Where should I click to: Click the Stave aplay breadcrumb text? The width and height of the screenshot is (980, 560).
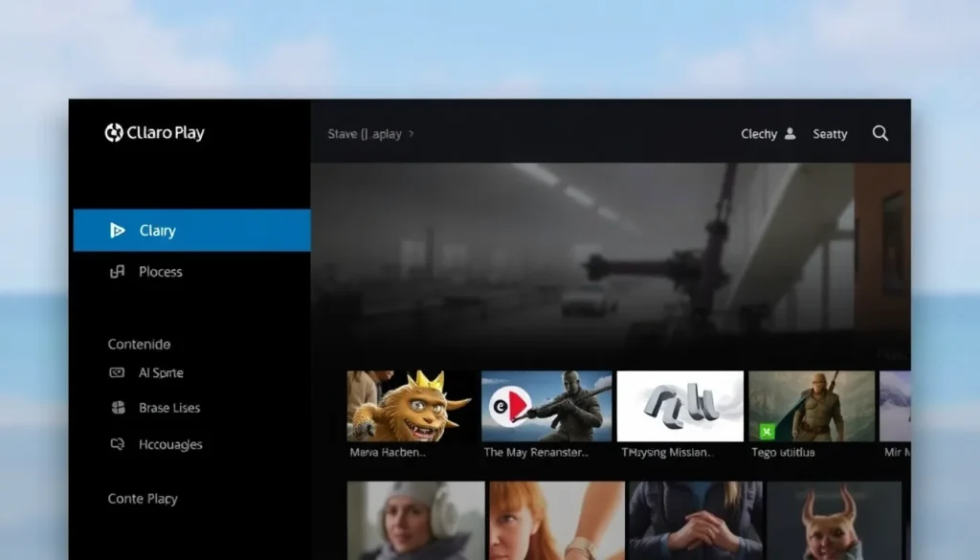[x=365, y=134]
